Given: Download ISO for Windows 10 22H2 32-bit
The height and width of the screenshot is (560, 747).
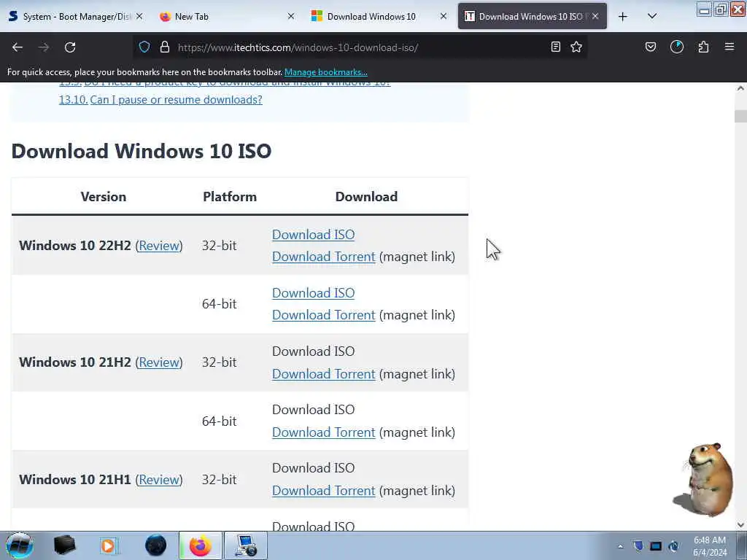Looking at the screenshot, I should [x=314, y=235].
